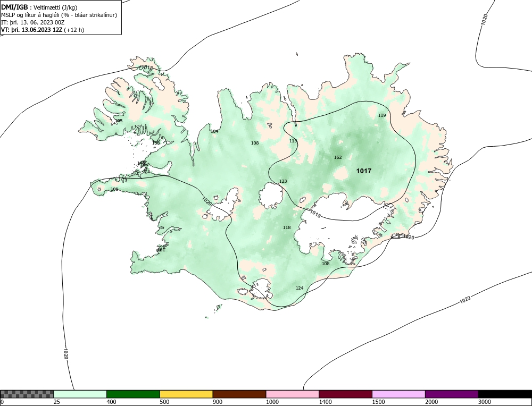Click the DMI/IGB Veltimætti (J/kg) title line
This screenshot has height=406, width=532.
click(39, 7)
